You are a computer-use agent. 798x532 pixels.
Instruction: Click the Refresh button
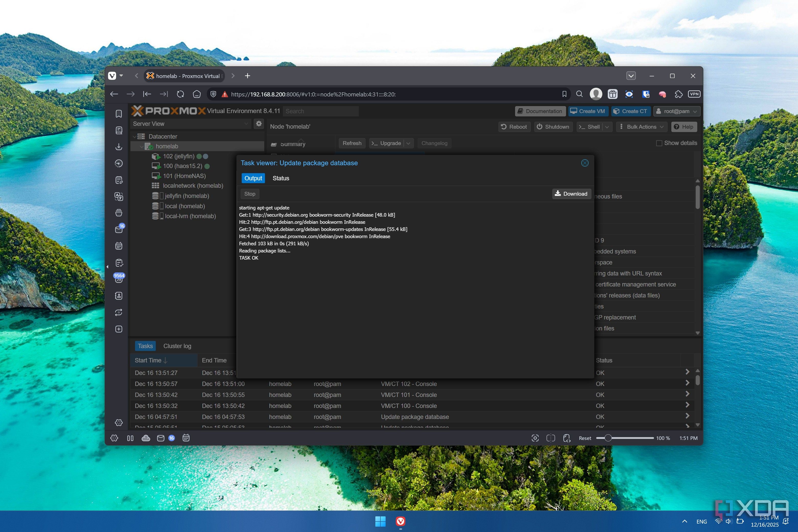tap(352, 143)
